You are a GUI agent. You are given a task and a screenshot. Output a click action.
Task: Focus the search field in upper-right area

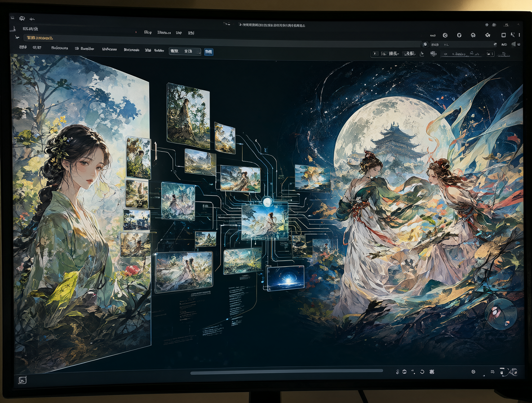(x=463, y=45)
